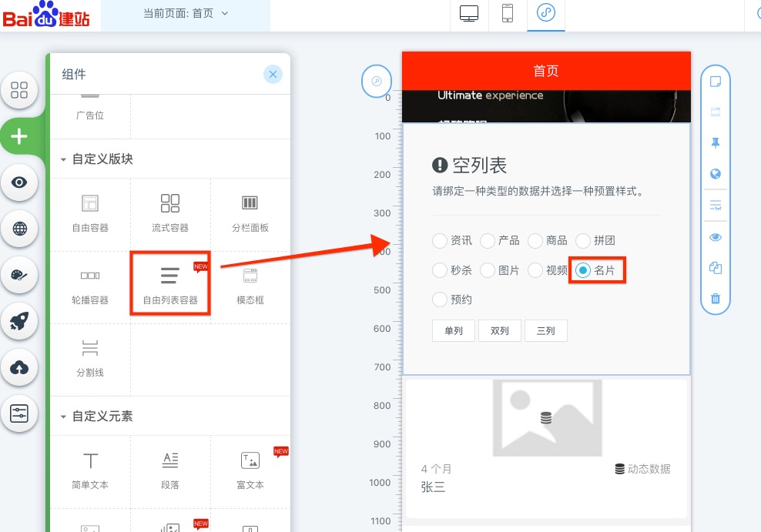Add the 分割线 component
Image resolution: width=761 pixels, height=532 pixels.
[90, 360]
